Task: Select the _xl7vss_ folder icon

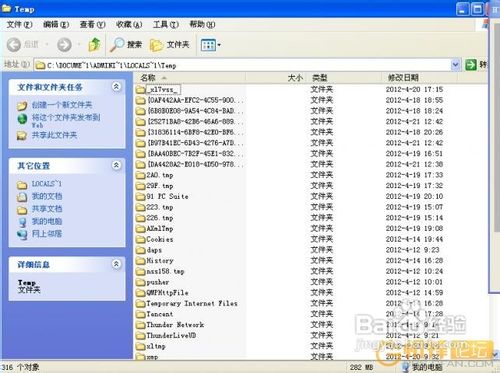Action: tap(141, 90)
